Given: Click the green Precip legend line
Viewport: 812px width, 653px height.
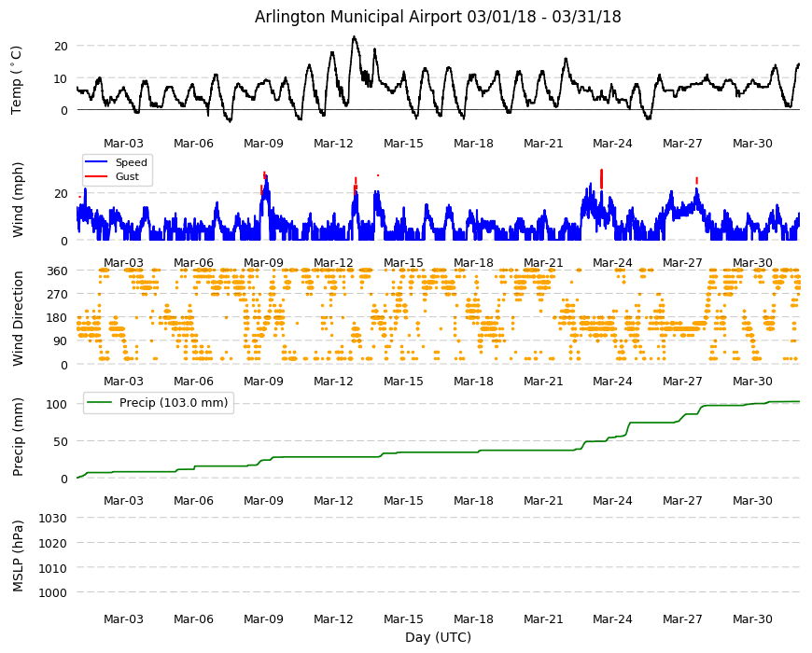Looking at the screenshot, I should pos(100,403).
